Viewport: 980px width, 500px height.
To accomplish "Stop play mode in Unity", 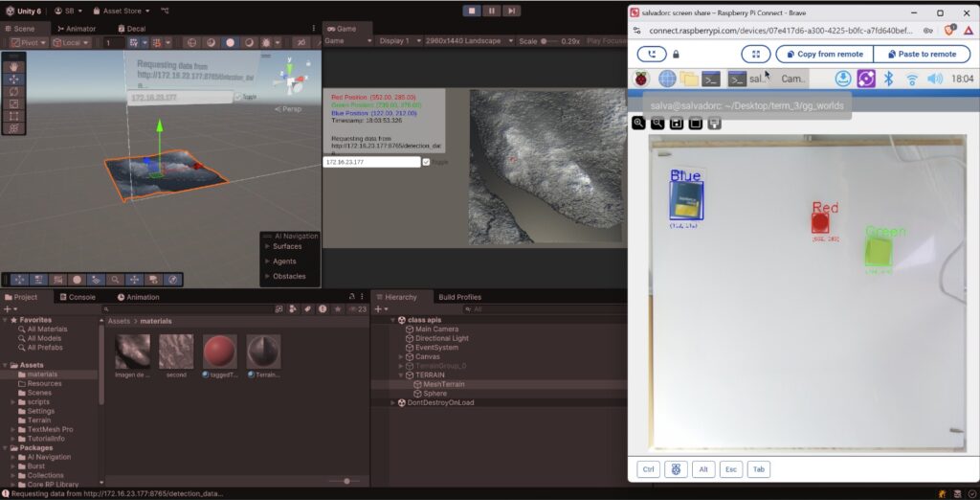I will (472, 11).
